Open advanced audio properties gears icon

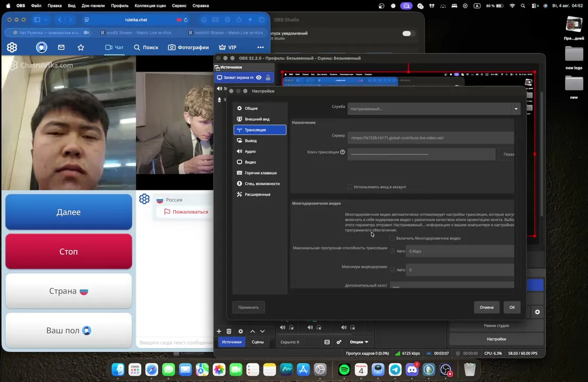(339, 342)
